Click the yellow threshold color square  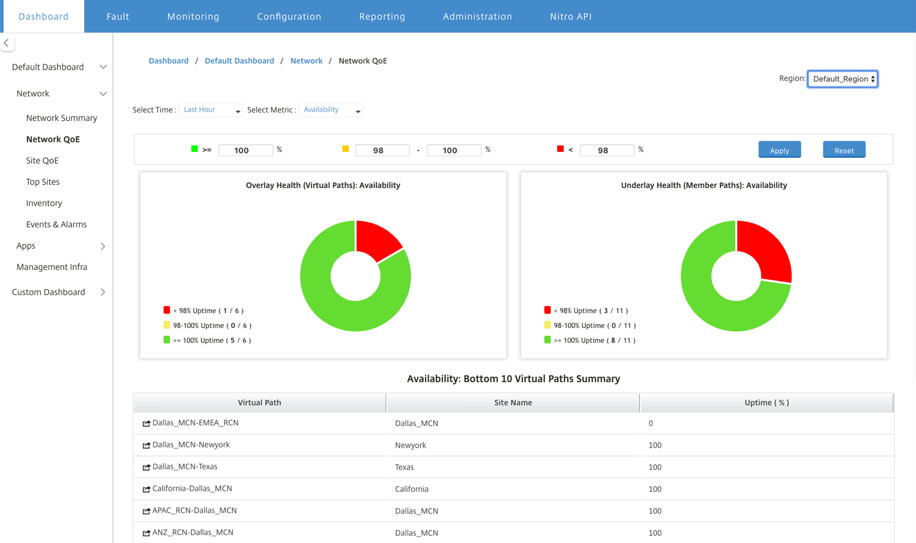coord(345,149)
